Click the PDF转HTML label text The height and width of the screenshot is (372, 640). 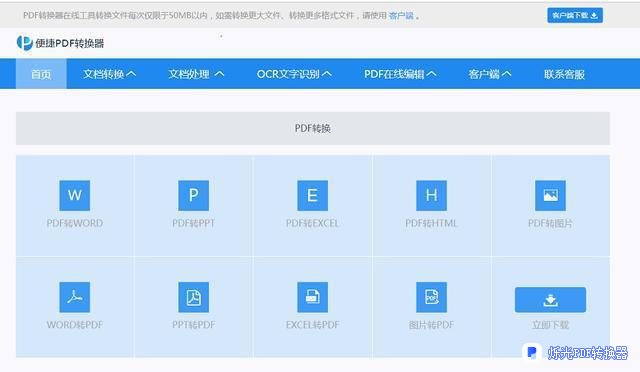(431, 223)
